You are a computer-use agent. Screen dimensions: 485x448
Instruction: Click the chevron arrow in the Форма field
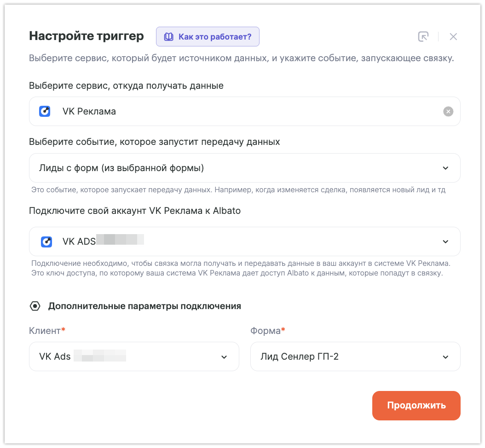pyautogui.click(x=445, y=357)
